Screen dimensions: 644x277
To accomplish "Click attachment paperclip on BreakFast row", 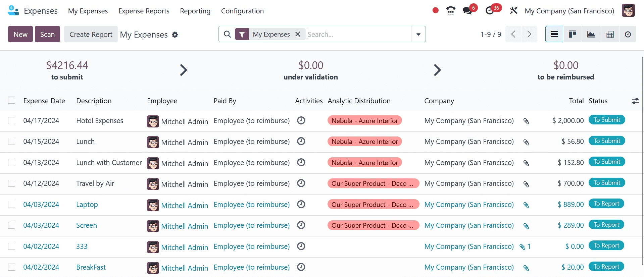I will [526, 268].
